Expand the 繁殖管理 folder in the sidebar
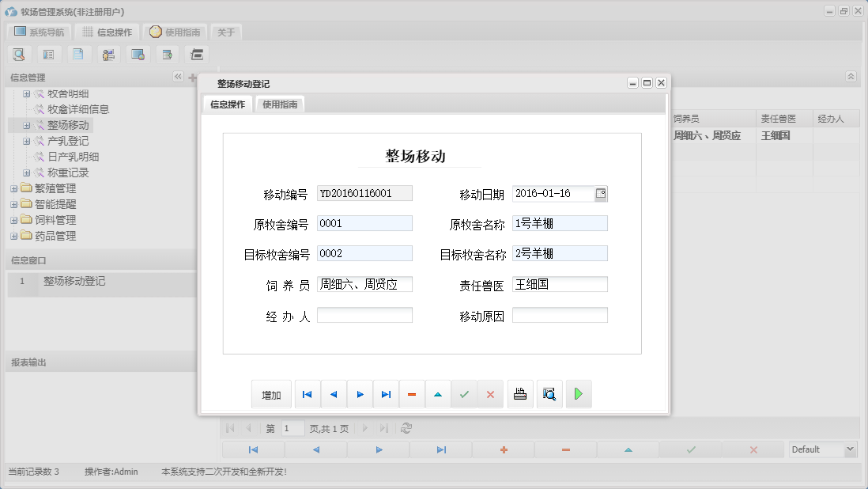The height and width of the screenshot is (489, 868). coord(14,188)
